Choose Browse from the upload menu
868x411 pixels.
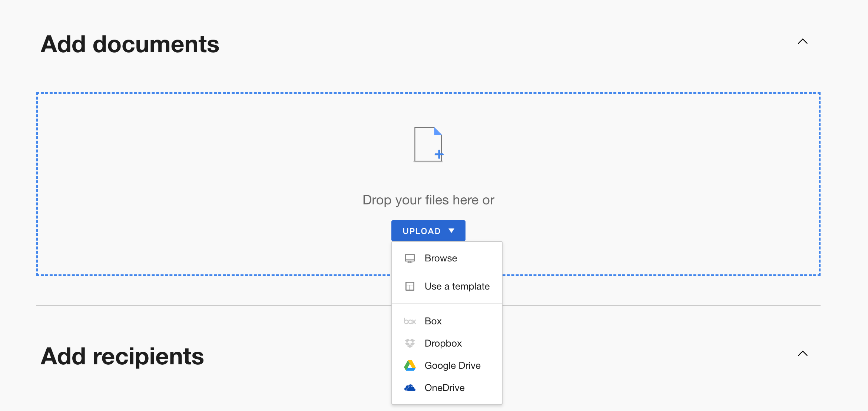click(441, 258)
